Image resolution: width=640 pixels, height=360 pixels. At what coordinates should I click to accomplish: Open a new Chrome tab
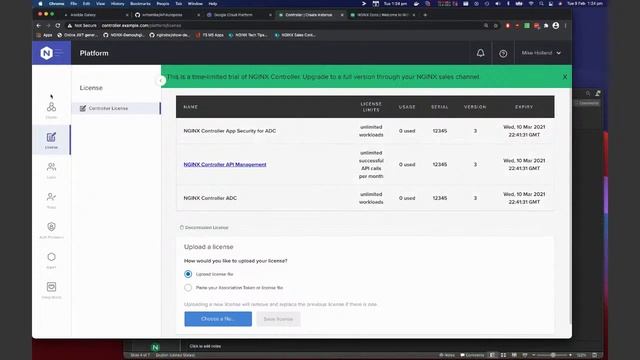[x=425, y=15]
